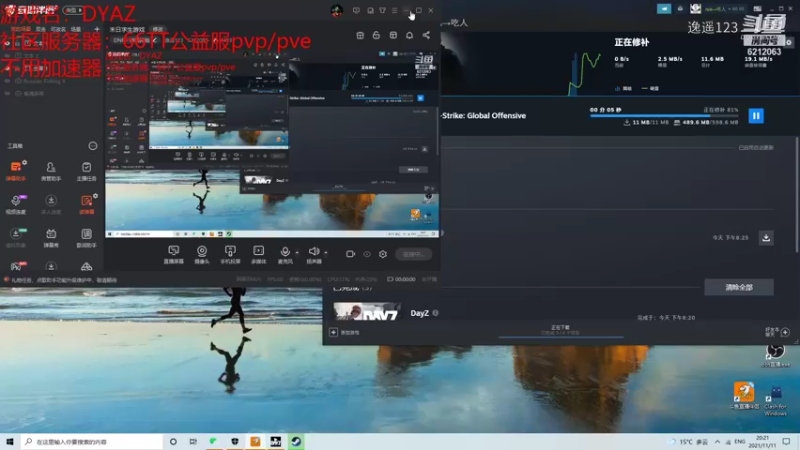Open Windows Task View
800x450 pixels.
pyautogui.click(x=193, y=441)
